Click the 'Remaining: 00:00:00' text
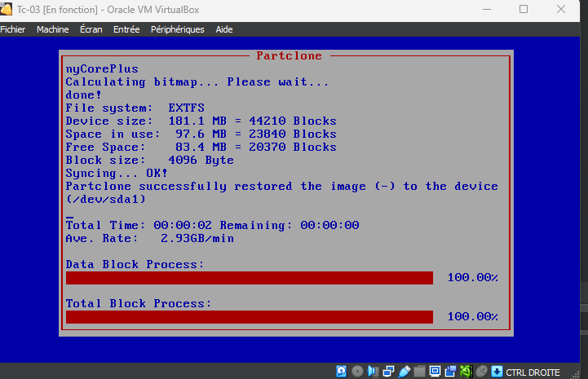The width and height of the screenshot is (588, 379). [290, 225]
